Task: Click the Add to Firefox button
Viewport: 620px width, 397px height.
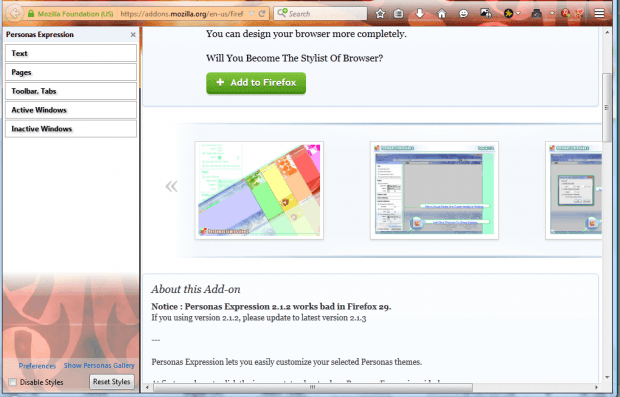Action: click(x=256, y=83)
